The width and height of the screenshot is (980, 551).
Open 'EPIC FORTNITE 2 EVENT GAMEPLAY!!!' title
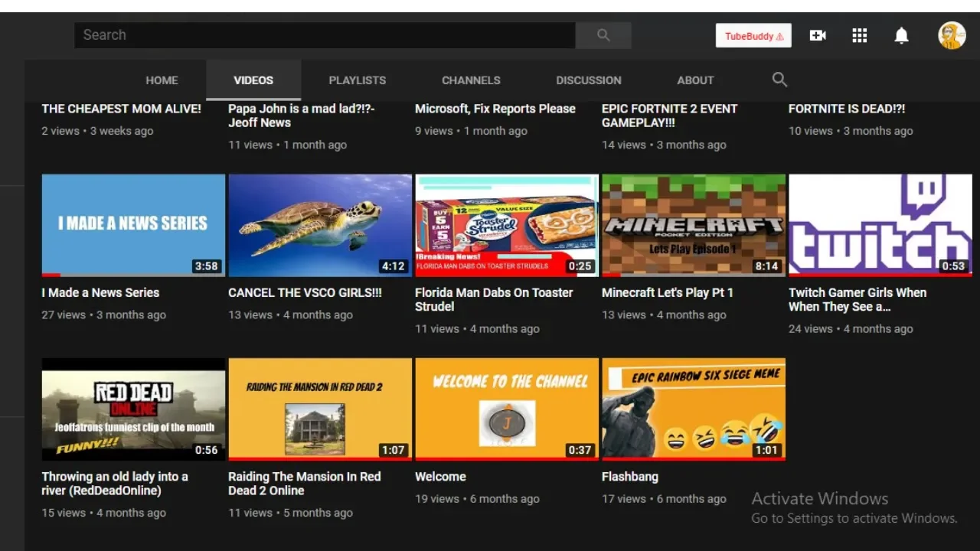670,116
